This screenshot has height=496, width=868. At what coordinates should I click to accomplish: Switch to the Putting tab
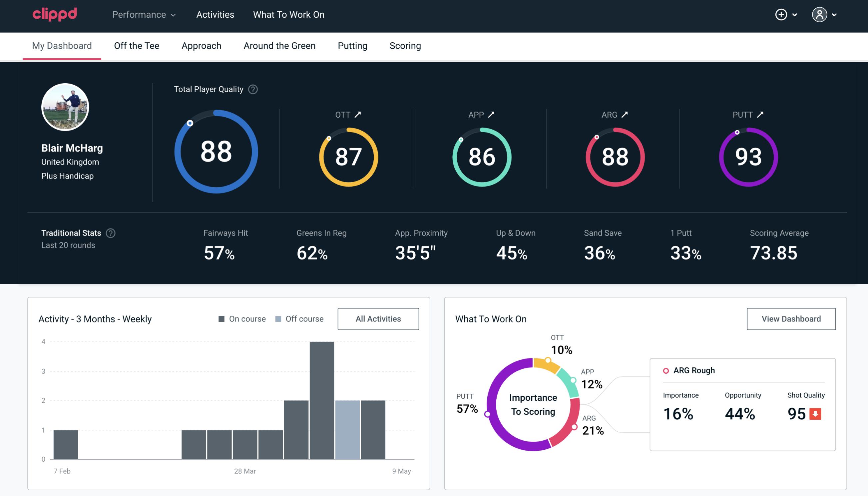[352, 45]
